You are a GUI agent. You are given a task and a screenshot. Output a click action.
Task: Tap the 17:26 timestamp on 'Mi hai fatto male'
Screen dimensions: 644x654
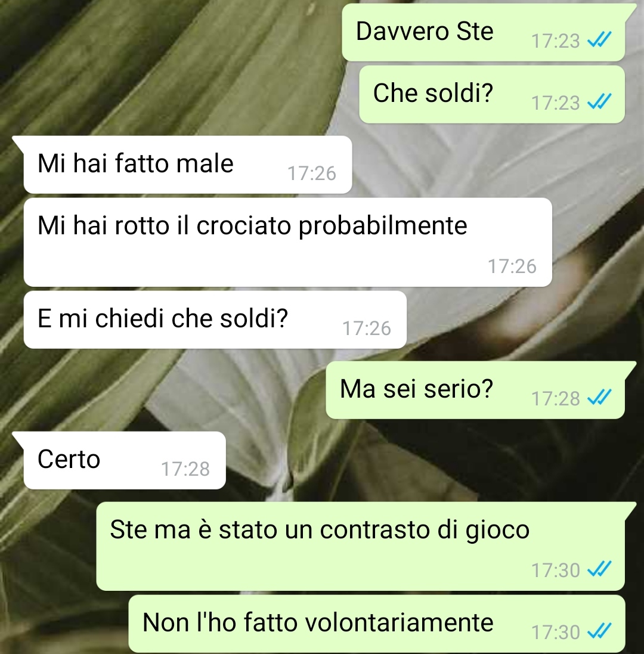pos(312,173)
